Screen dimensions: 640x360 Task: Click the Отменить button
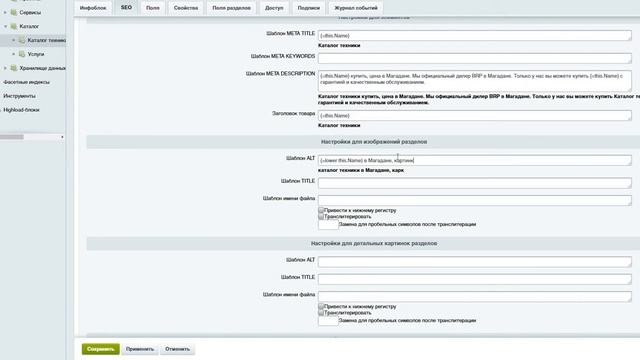pyautogui.click(x=177, y=349)
